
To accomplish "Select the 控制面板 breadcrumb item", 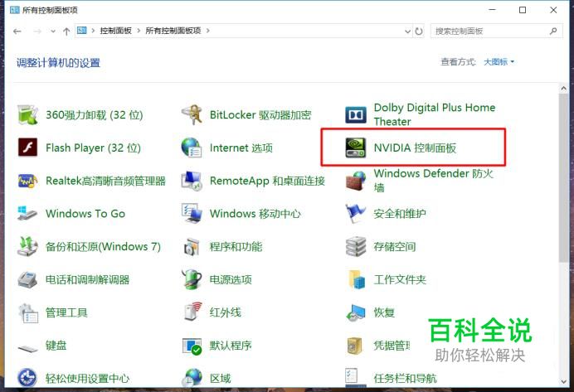I will coord(115,31).
